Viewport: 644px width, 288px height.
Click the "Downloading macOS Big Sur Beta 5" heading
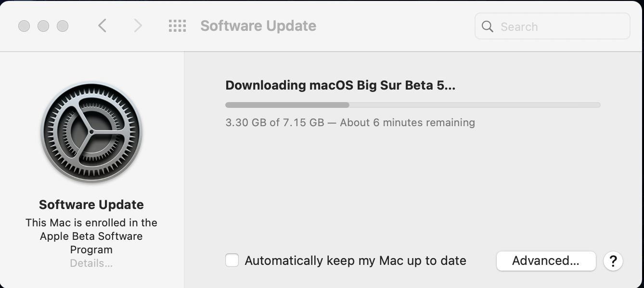(340, 85)
